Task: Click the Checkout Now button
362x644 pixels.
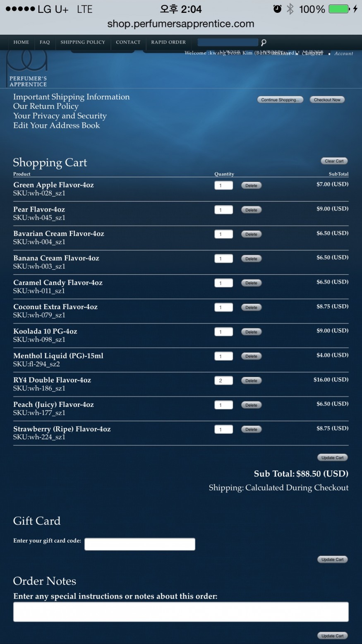Action: pyautogui.click(x=327, y=100)
